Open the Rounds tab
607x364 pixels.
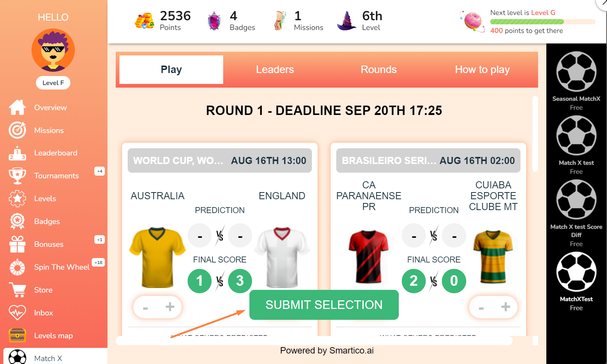click(379, 70)
